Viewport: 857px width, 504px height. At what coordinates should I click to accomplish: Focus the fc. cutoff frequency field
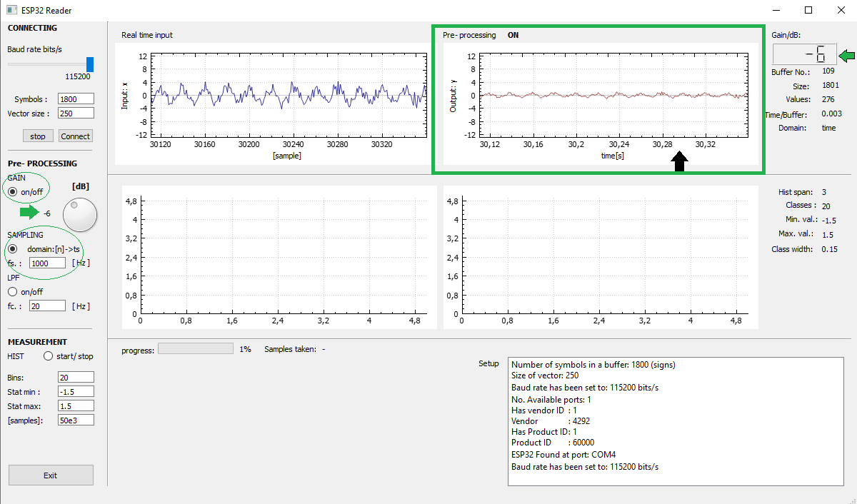click(48, 306)
